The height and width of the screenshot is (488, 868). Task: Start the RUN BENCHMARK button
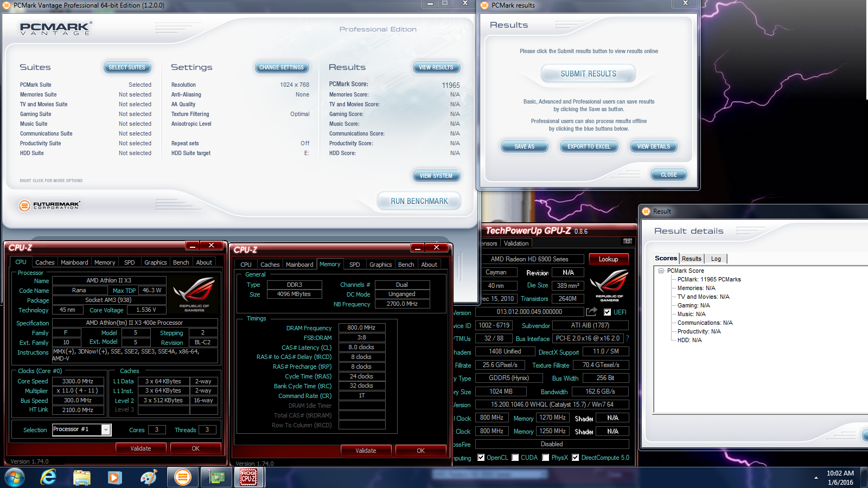pos(419,201)
